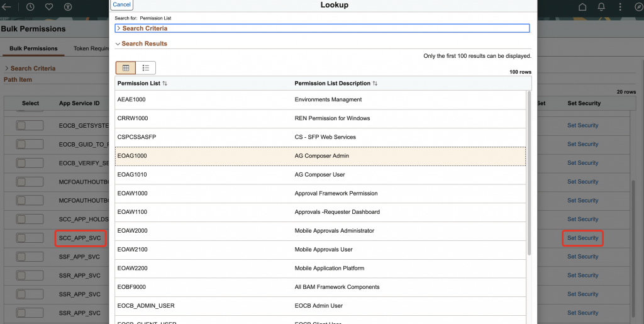Switch lookup results to grid view
The image size is (644, 324).
pyautogui.click(x=126, y=68)
